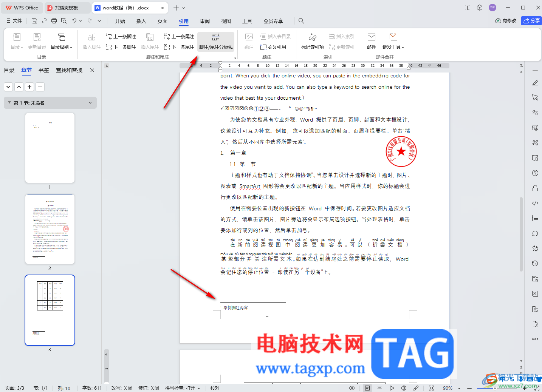
Task: Click the play/reading mode icon in status bar
Action: click(392, 388)
